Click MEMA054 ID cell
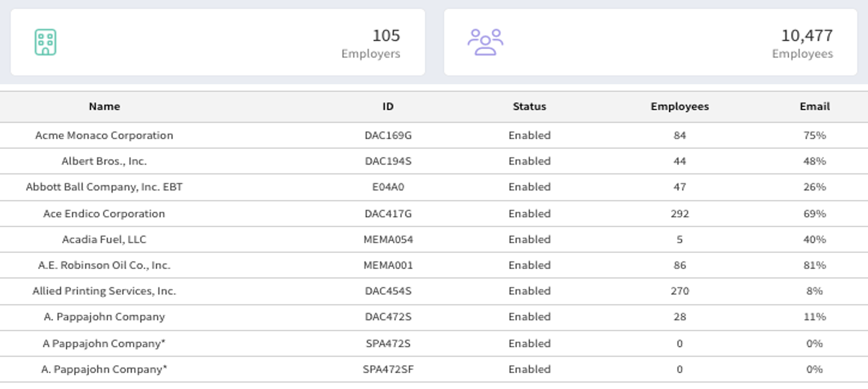The width and height of the screenshot is (868, 389). (388, 239)
